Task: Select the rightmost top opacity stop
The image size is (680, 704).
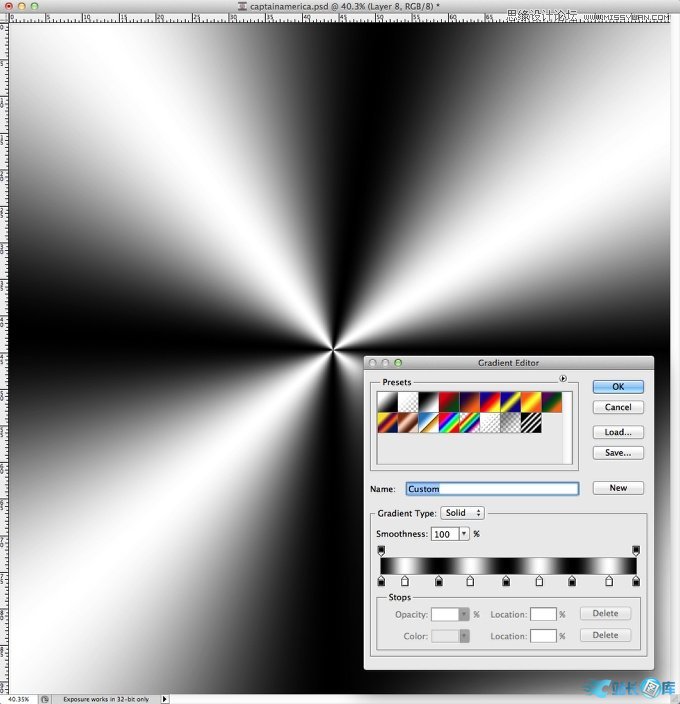Action: click(636, 550)
